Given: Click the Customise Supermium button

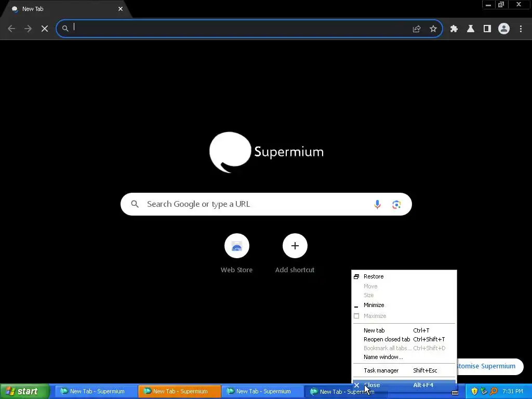Looking at the screenshot, I should click(489, 366).
